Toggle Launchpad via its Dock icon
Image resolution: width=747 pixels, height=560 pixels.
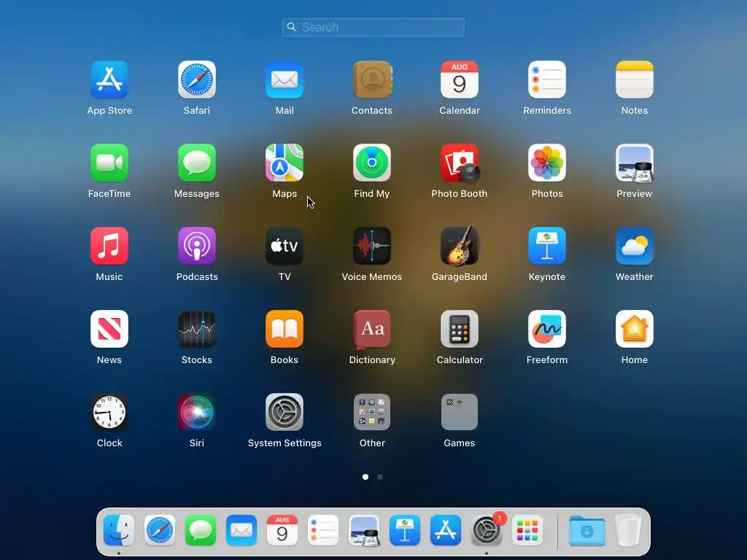[527, 530]
